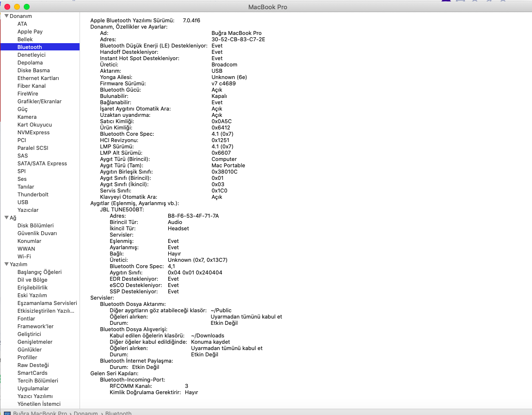View the Bellek hardware details
Viewport: 532px width, 415px height.
(x=25, y=39)
